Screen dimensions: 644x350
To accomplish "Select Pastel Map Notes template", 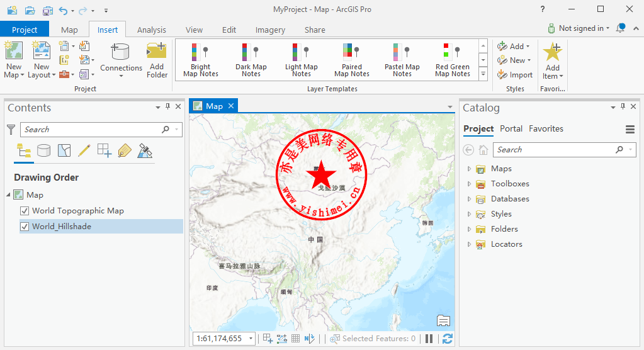I will [x=402, y=60].
